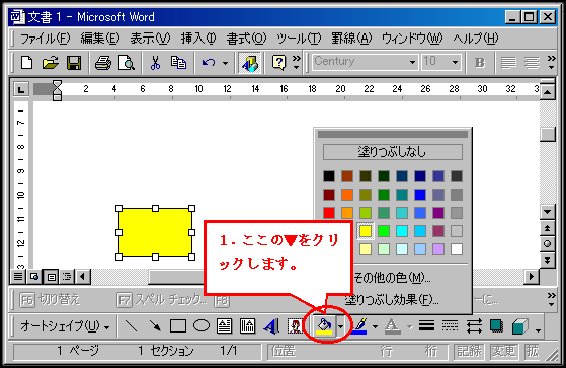Pick the bright green color swatch
The height and width of the screenshot is (368, 566).
384,231
